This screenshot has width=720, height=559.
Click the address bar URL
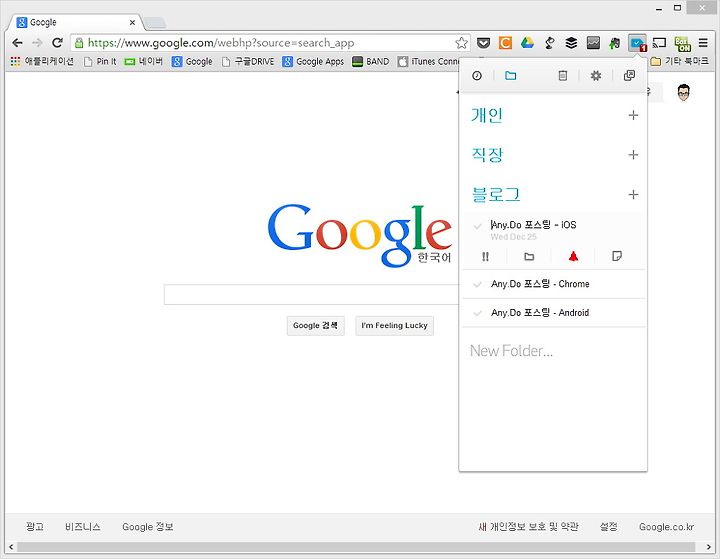(x=220, y=43)
